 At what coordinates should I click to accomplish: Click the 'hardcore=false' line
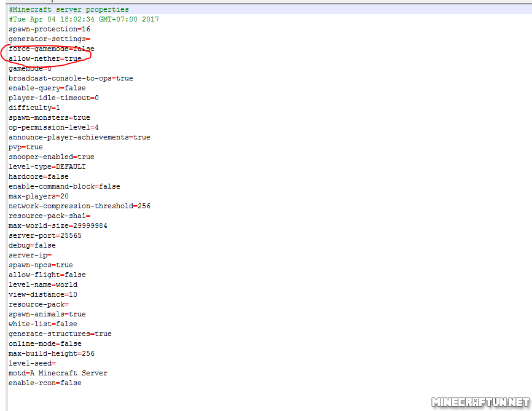[39, 177]
